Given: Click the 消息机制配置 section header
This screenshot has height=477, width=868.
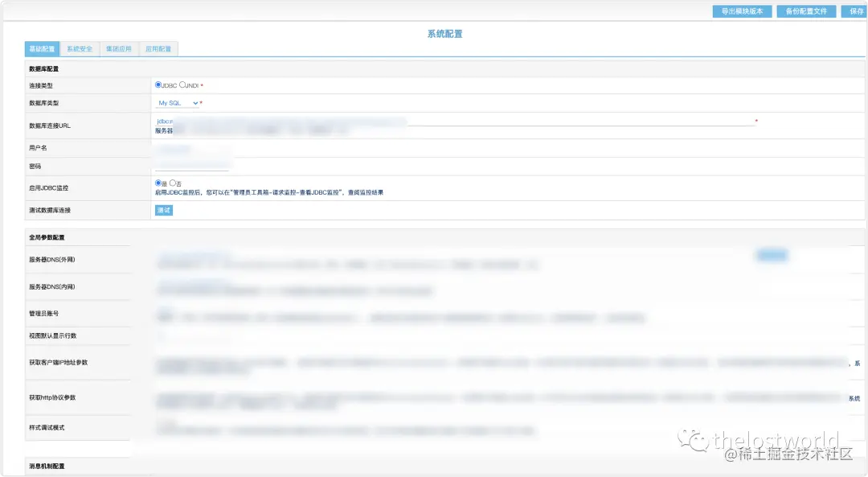Looking at the screenshot, I should (x=47, y=466).
